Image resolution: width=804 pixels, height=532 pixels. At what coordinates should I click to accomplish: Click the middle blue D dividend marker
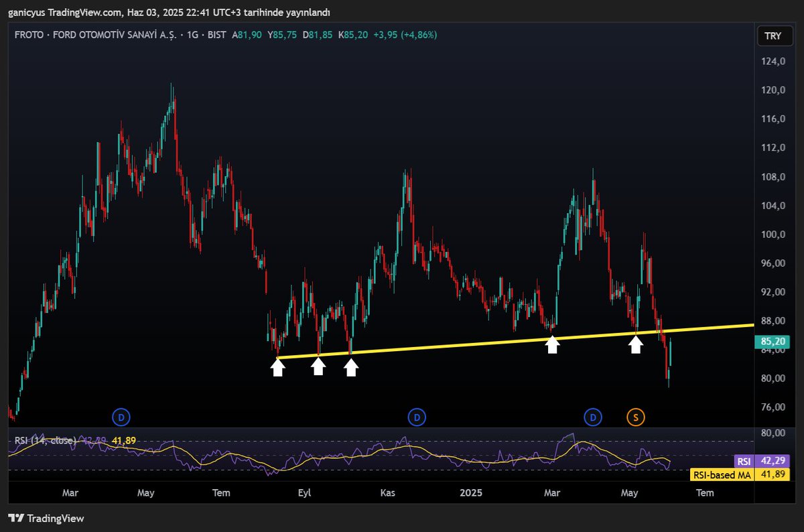(417, 417)
